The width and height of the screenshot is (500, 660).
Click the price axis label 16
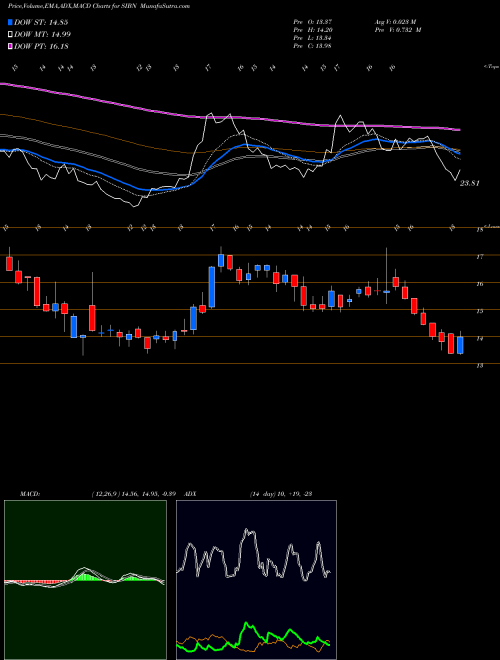pyautogui.click(x=479, y=284)
